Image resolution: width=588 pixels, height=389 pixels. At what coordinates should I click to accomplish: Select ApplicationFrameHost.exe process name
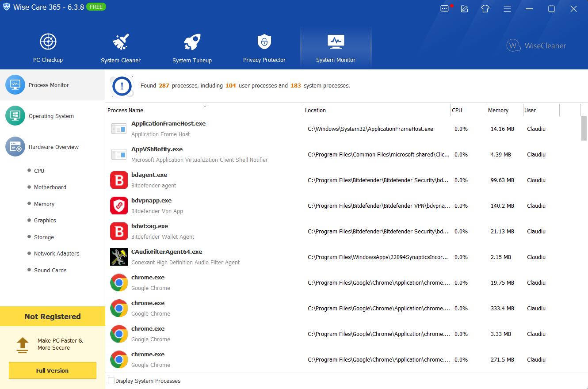(168, 123)
